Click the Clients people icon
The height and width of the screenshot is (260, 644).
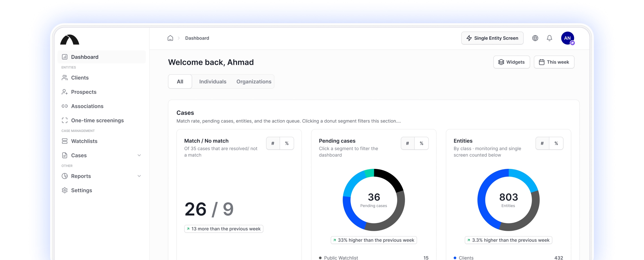64,78
